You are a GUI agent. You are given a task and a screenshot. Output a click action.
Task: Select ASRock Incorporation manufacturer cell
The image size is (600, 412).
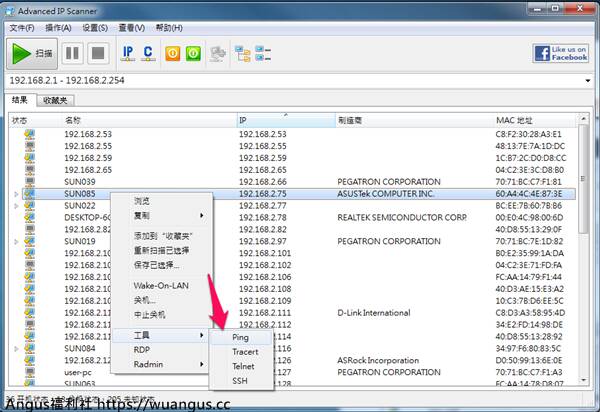tap(378, 361)
